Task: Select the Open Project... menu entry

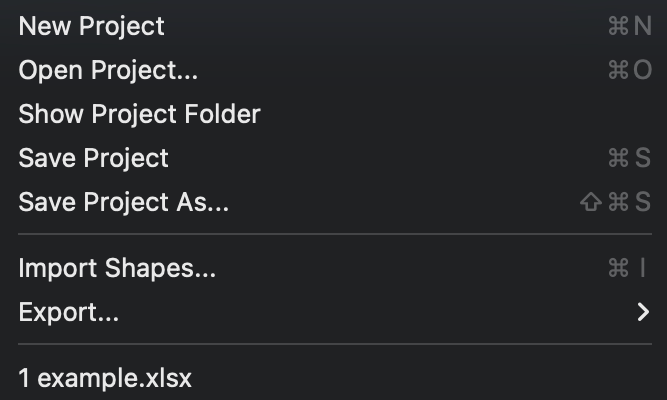Action: (334, 70)
